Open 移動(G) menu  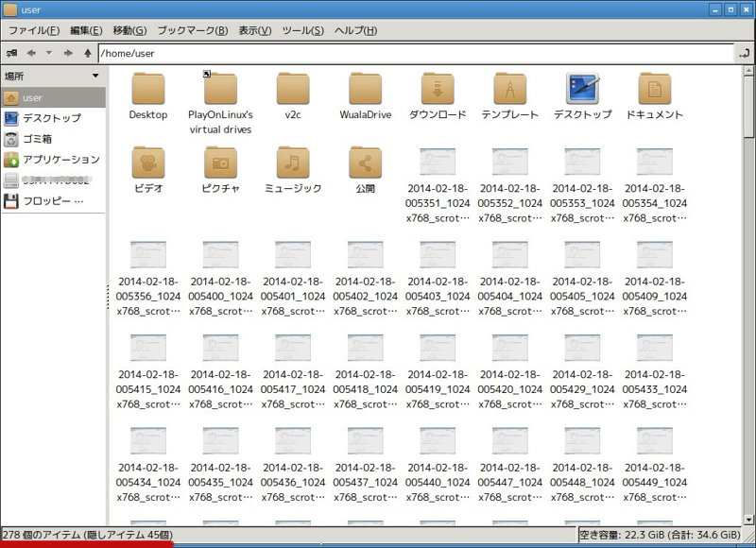coord(129,30)
